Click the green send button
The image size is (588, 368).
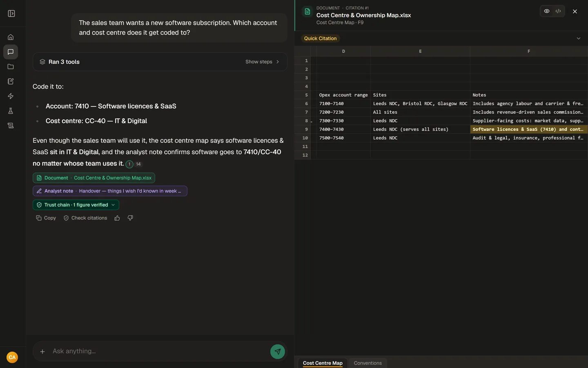278,351
